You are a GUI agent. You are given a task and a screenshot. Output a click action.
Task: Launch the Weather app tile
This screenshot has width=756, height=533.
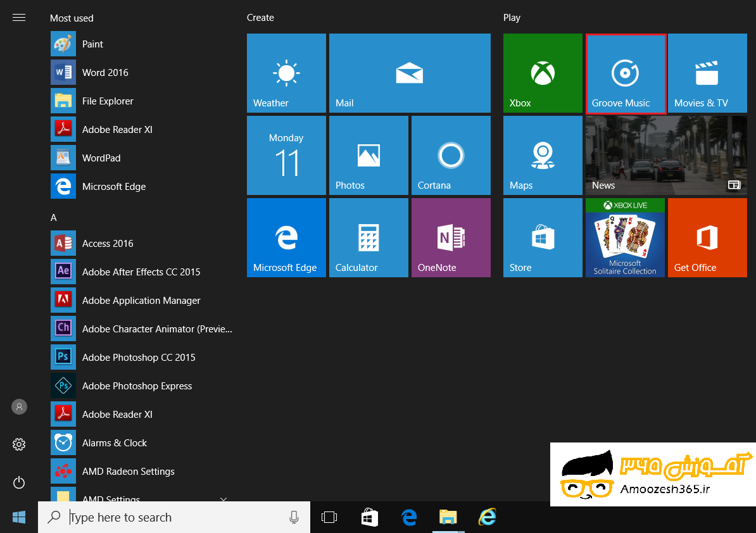(286, 73)
